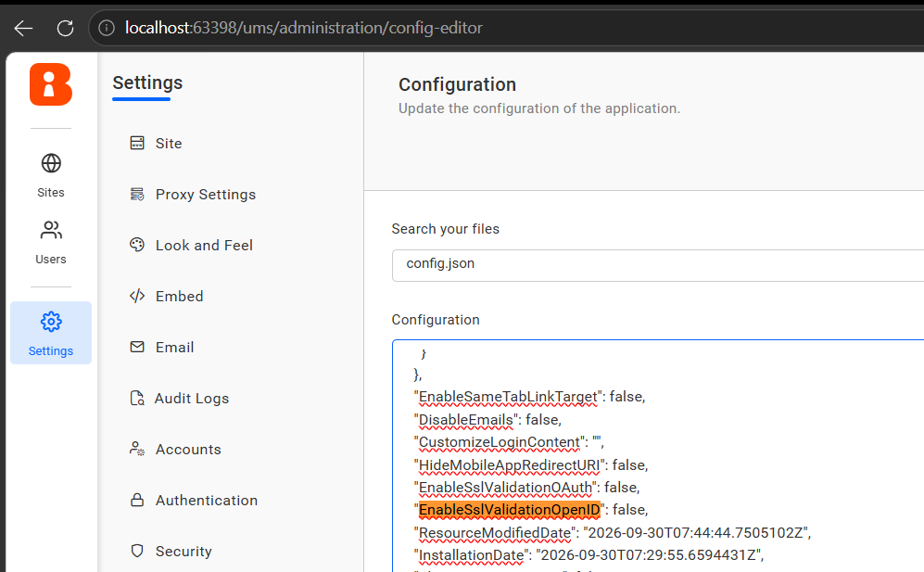
Task: Open Authentication settings
Action: point(207,500)
